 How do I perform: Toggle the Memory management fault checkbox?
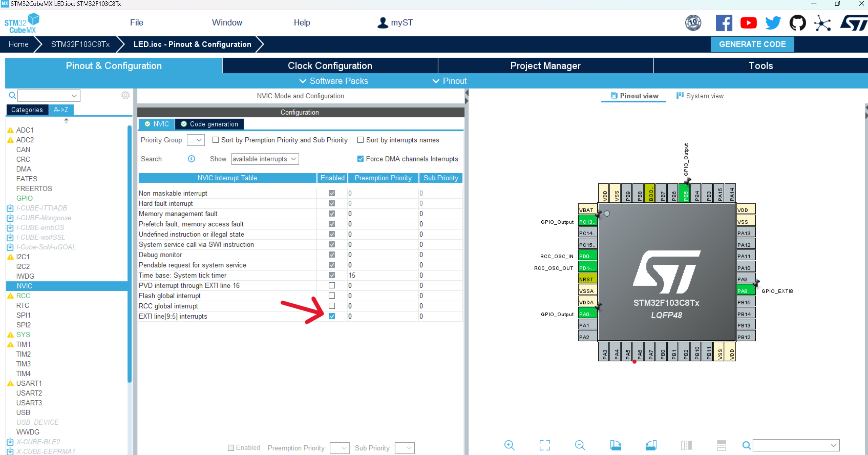click(332, 213)
